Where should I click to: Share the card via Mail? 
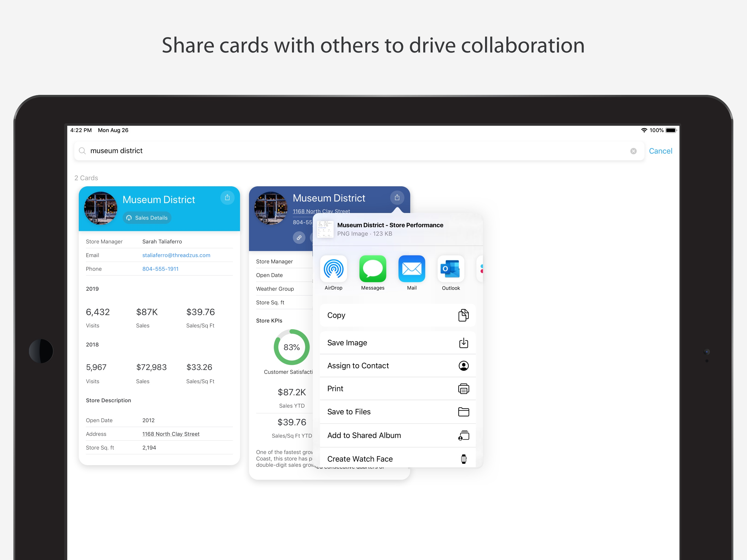pos(412,269)
